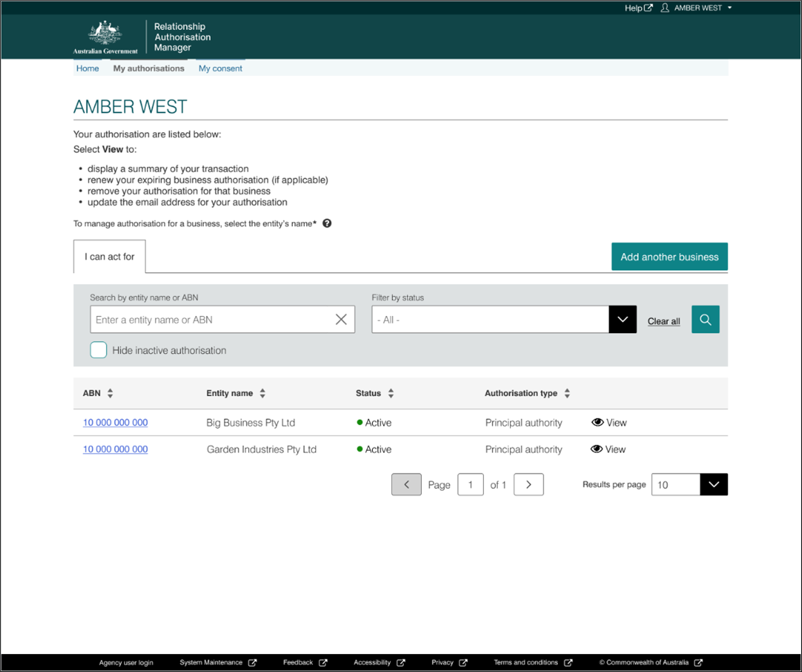This screenshot has height=672, width=802.
Task: Open the Filter by status dropdown
Action: [622, 319]
